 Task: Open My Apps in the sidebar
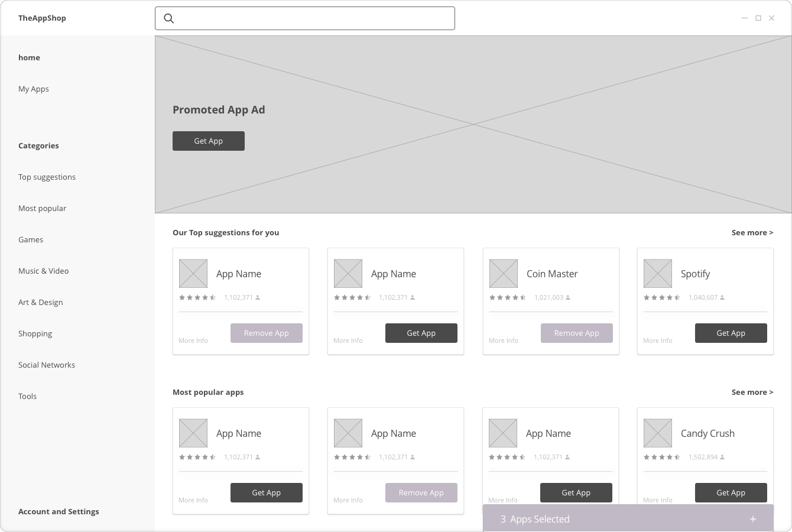pyautogui.click(x=34, y=89)
